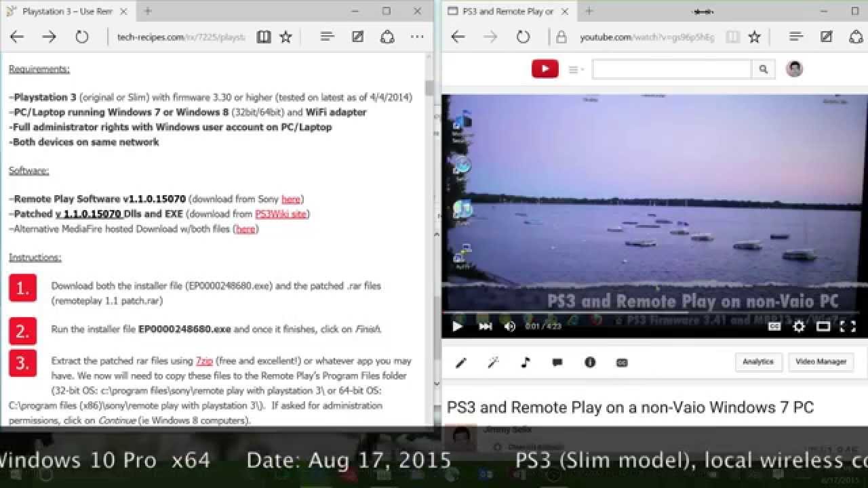Open the Hub in YouTube window

pyautogui.click(x=796, y=37)
